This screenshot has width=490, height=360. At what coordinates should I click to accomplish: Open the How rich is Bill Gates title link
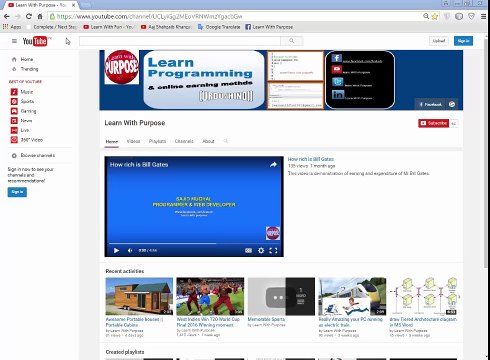(x=311, y=159)
